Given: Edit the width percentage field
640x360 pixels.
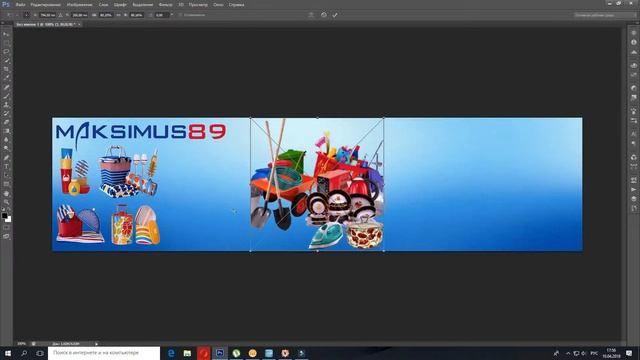Looking at the screenshot, I should [106, 15].
